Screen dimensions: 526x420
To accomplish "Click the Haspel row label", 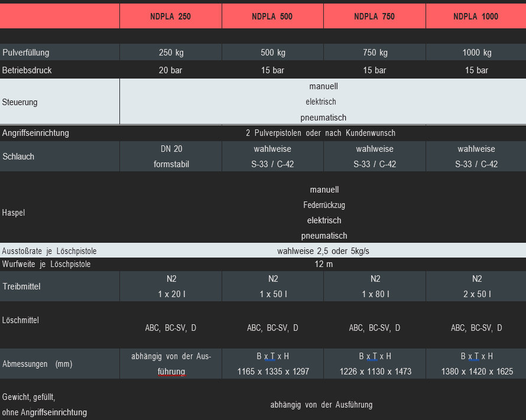I will pyautogui.click(x=14, y=213).
